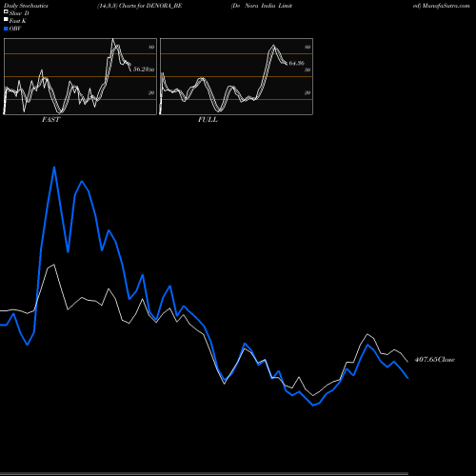476x476 pixels.
Task: Click the FAST stochastic chart thumbnail
Action: pos(80,76)
